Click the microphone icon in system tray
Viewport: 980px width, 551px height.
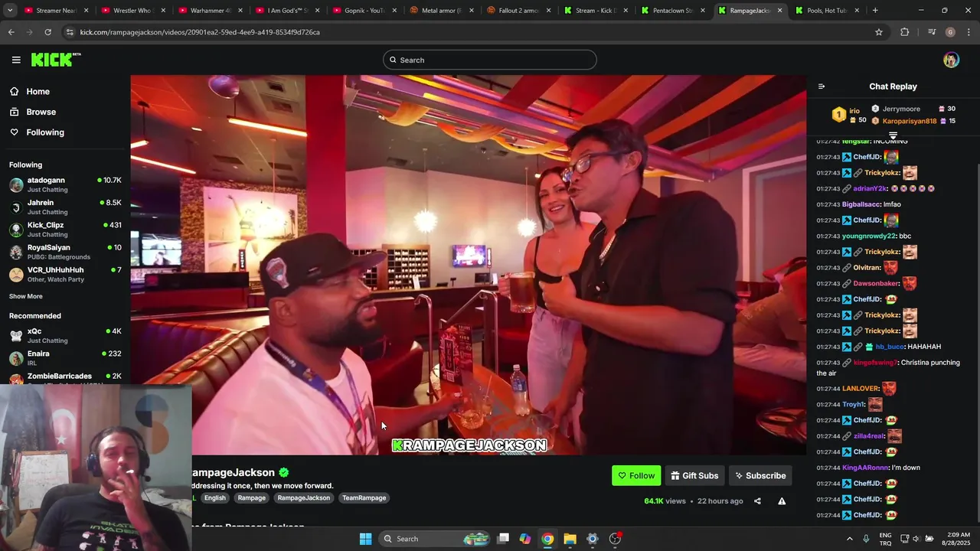pyautogui.click(x=866, y=539)
